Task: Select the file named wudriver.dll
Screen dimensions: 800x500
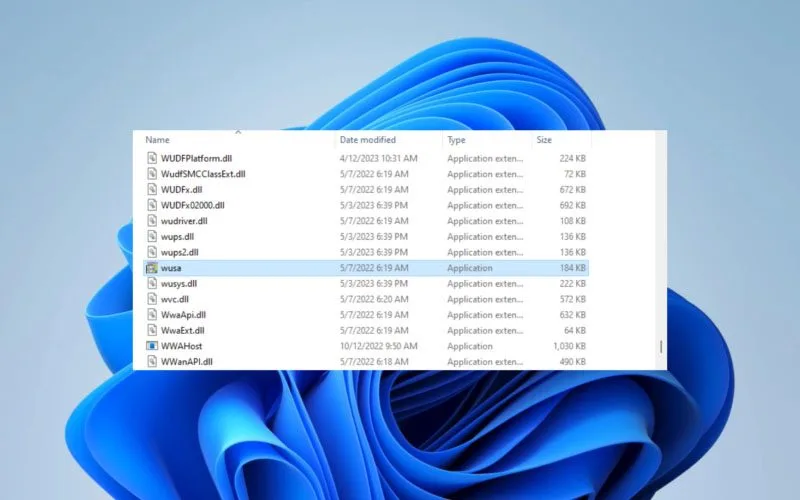Action: tap(184, 221)
